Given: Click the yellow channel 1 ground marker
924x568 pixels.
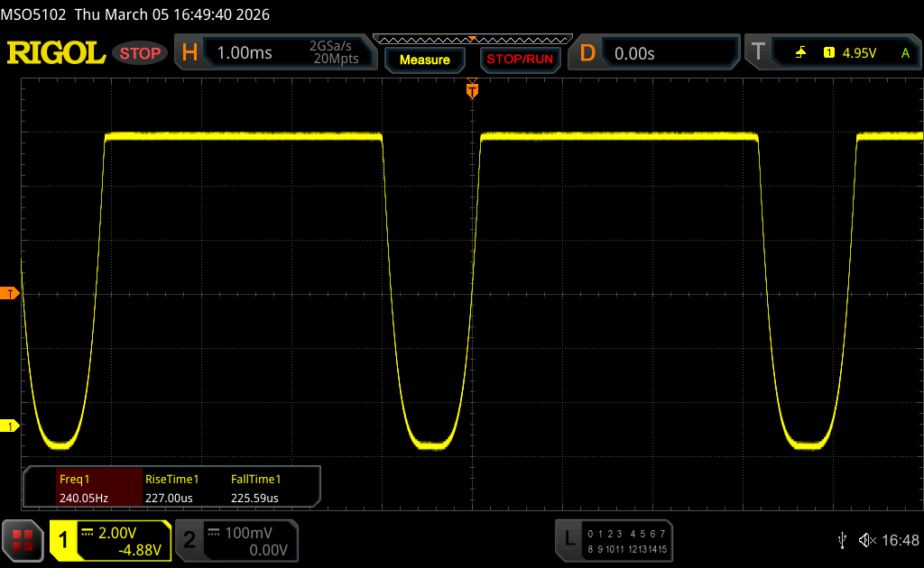Looking at the screenshot, I should [x=9, y=426].
